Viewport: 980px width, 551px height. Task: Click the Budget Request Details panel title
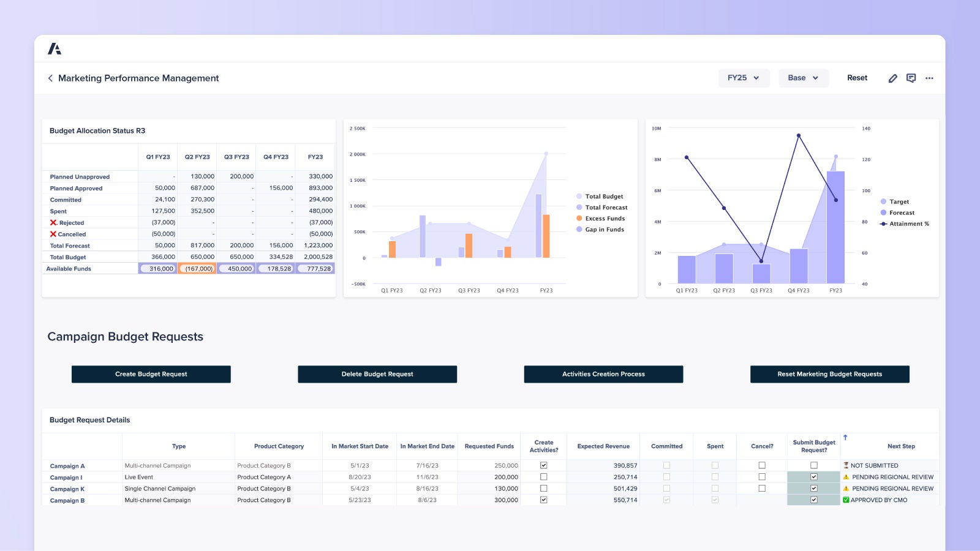pos(90,420)
